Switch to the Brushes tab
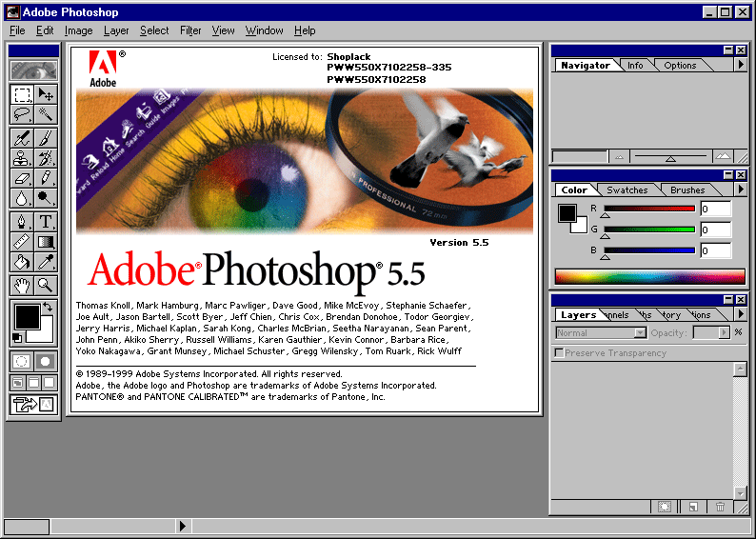This screenshot has width=756, height=539. click(x=687, y=190)
